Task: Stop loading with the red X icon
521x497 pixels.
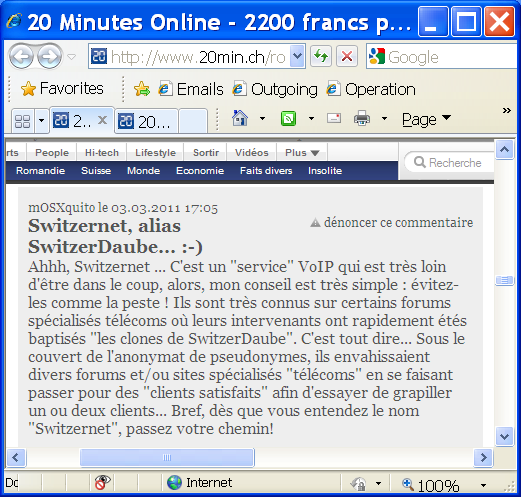Action: [347, 56]
